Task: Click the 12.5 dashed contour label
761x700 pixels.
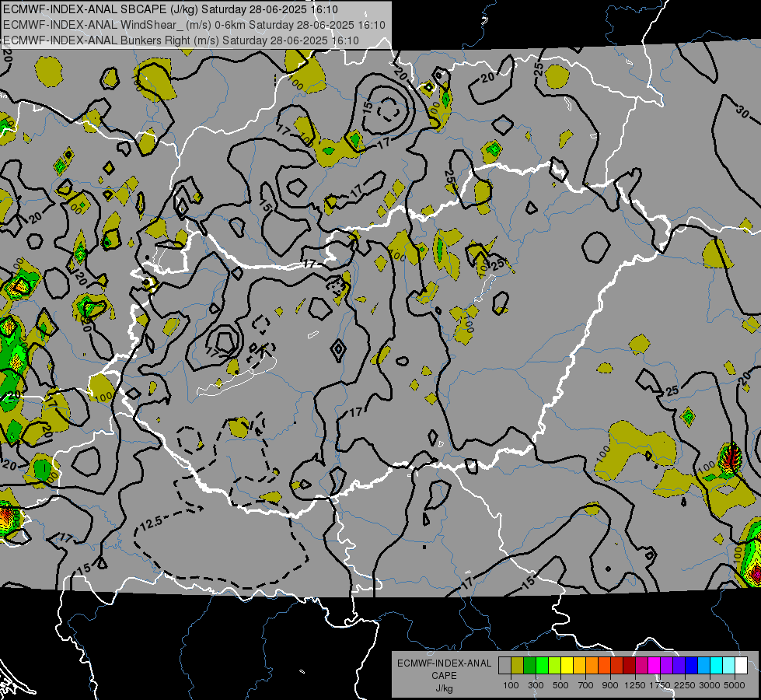Action: tap(151, 523)
